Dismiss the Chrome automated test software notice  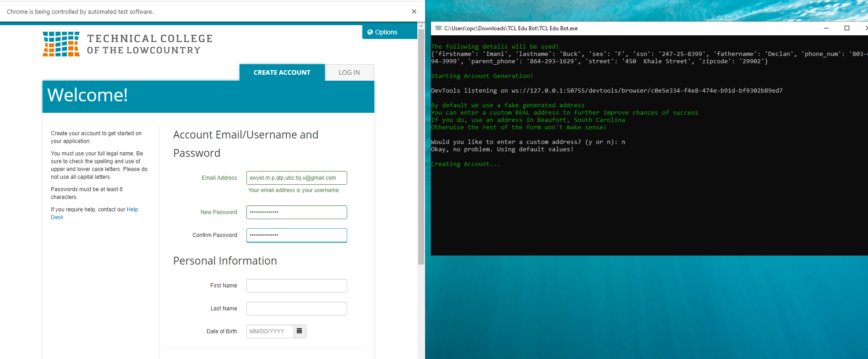click(x=414, y=11)
